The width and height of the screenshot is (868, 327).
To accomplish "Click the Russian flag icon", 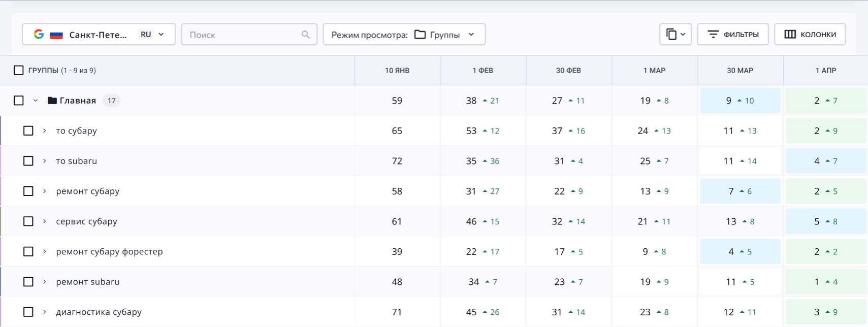I will pyautogui.click(x=56, y=35).
